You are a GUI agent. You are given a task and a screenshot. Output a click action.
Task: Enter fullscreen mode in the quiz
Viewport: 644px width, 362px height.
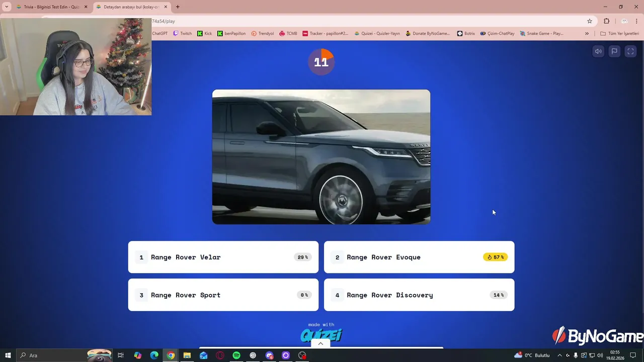630,51
